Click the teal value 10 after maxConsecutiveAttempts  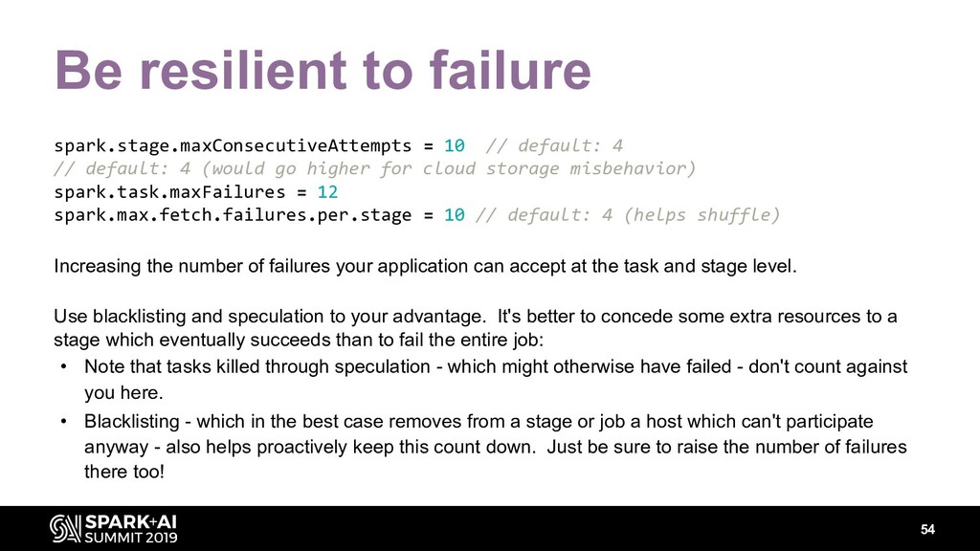[x=455, y=145]
